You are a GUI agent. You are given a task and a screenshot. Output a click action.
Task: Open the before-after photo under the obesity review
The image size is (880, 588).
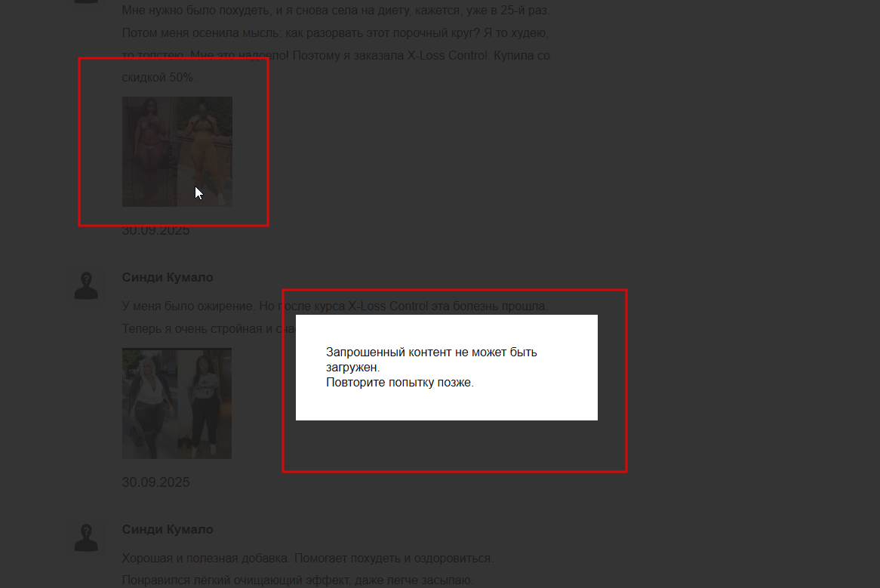tap(177, 403)
